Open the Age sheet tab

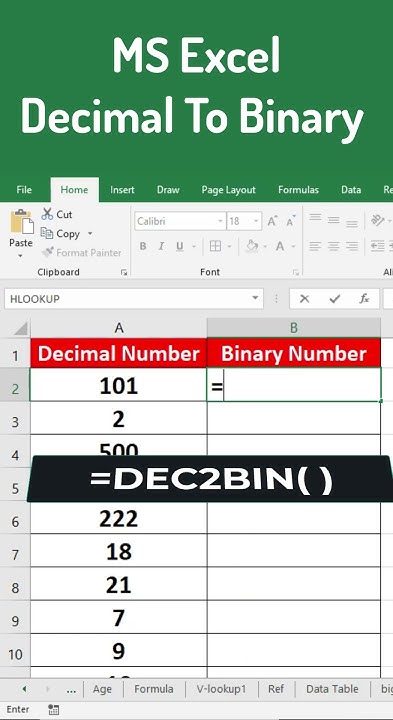pyautogui.click(x=102, y=689)
